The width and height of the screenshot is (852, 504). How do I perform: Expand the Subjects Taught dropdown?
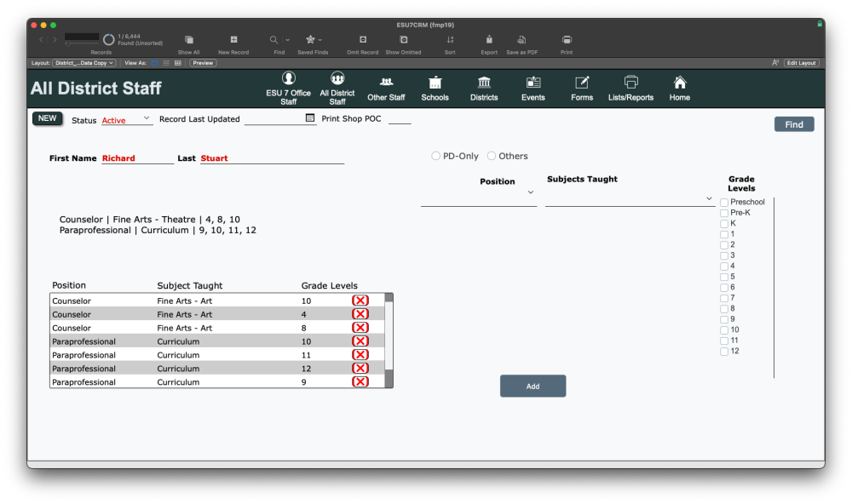(709, 198)
